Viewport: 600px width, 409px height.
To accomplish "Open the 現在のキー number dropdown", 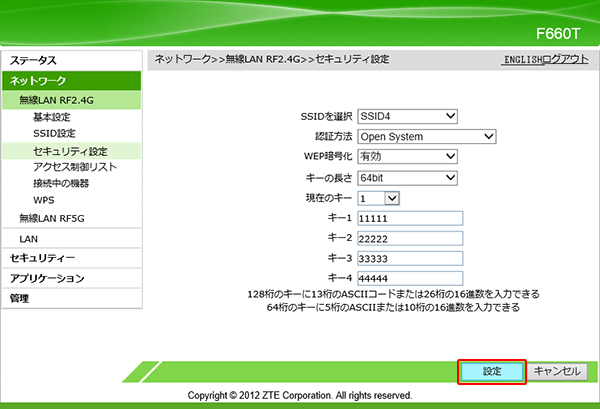I will [371, 198].
